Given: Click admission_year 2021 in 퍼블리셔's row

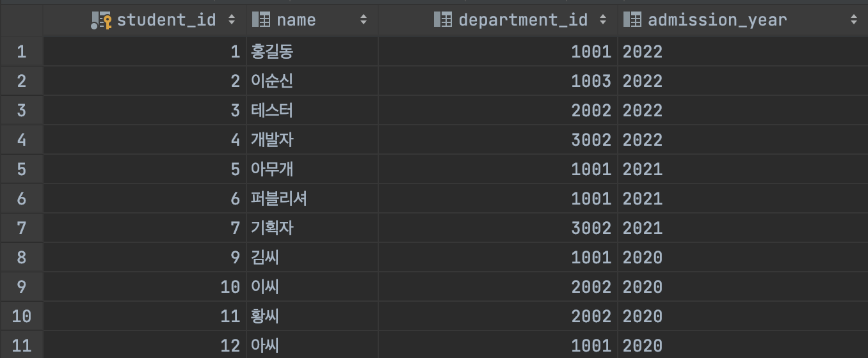Looking at the screenshot, I should [743, 199].
